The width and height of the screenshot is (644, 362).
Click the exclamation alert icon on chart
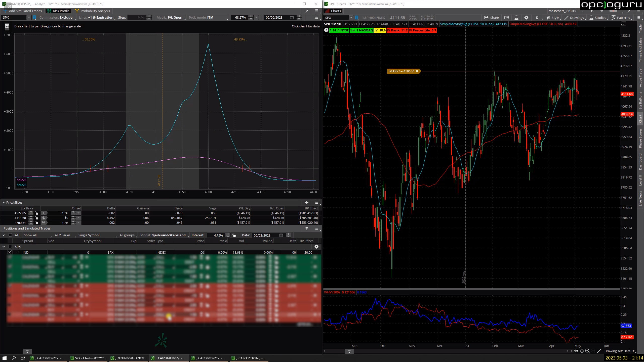326,30
